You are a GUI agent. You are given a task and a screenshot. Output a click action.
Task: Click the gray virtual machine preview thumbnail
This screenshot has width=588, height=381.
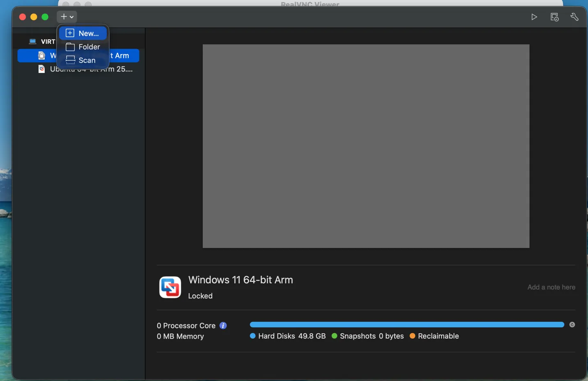(x=366, y=146)
